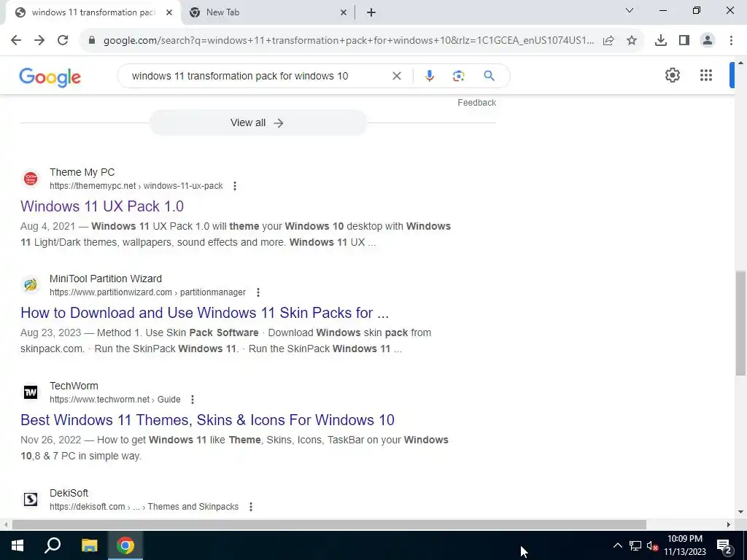Open Windows taskbar search

53,545
